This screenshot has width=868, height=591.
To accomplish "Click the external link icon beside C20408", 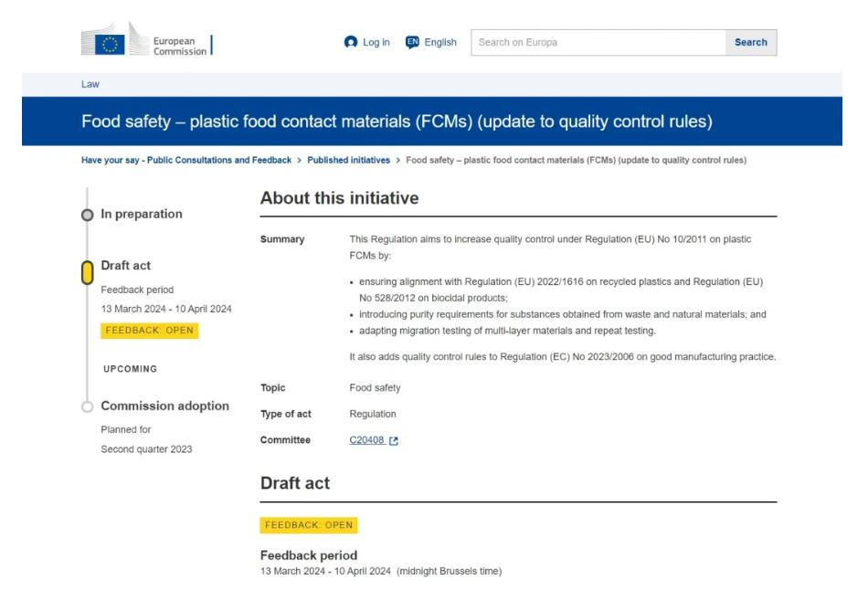I will (x=394, y=440).
